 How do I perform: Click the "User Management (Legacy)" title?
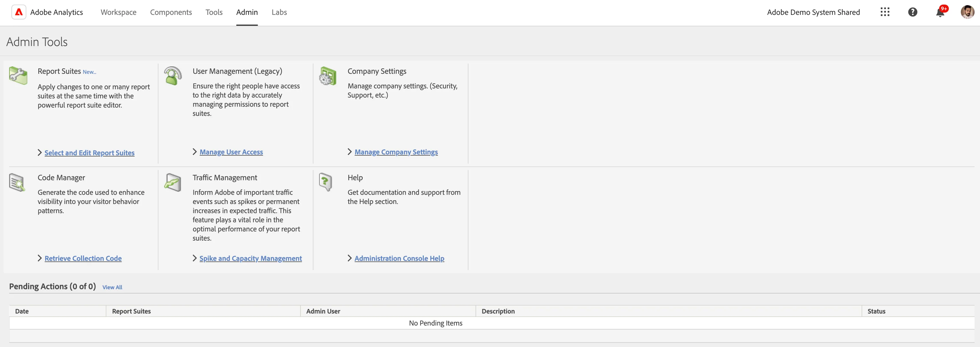pos(237,71)
